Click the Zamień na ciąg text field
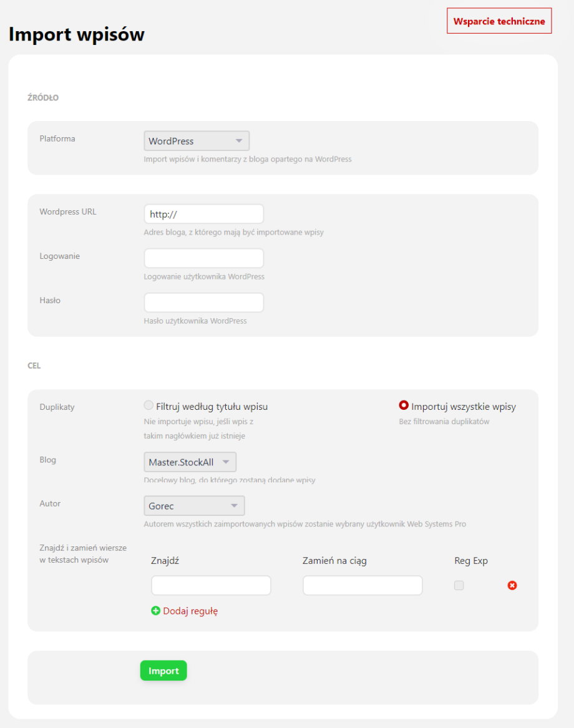This screenshot has height=728, width=574. click(x=362, y=585)
